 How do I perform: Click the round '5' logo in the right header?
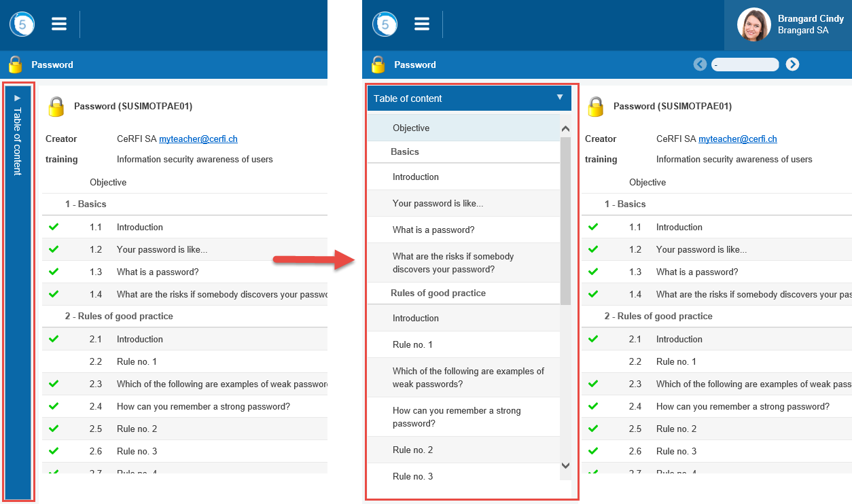click(385, 24)
